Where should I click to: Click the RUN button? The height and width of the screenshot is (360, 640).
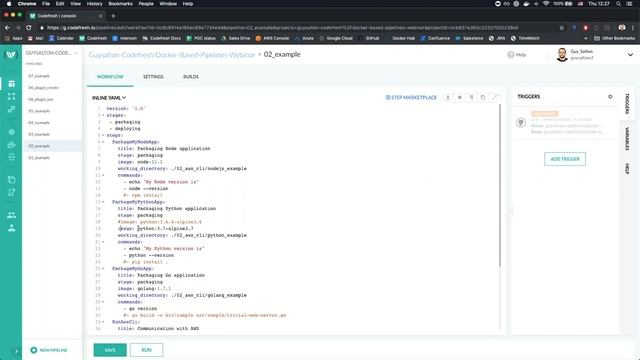pos(147,350)
